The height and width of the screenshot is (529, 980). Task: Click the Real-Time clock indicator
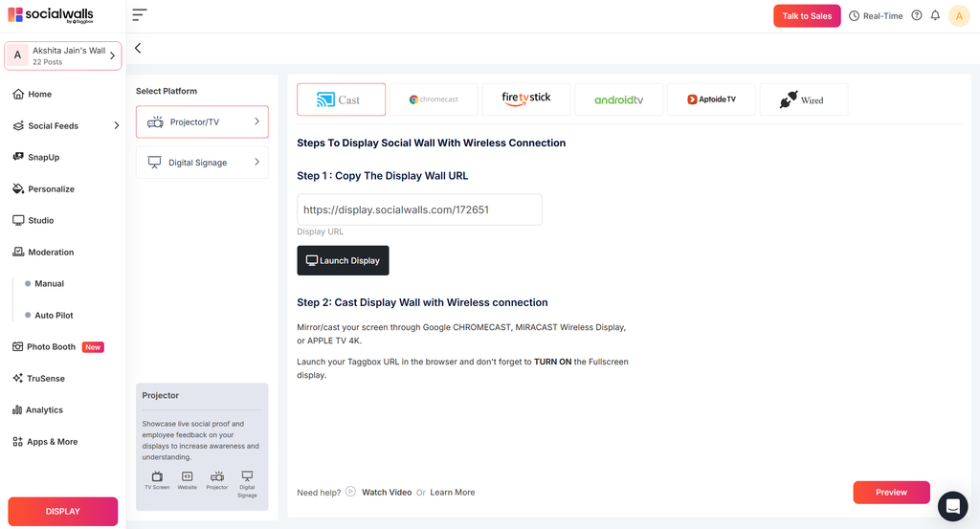[x=876, y=15]
